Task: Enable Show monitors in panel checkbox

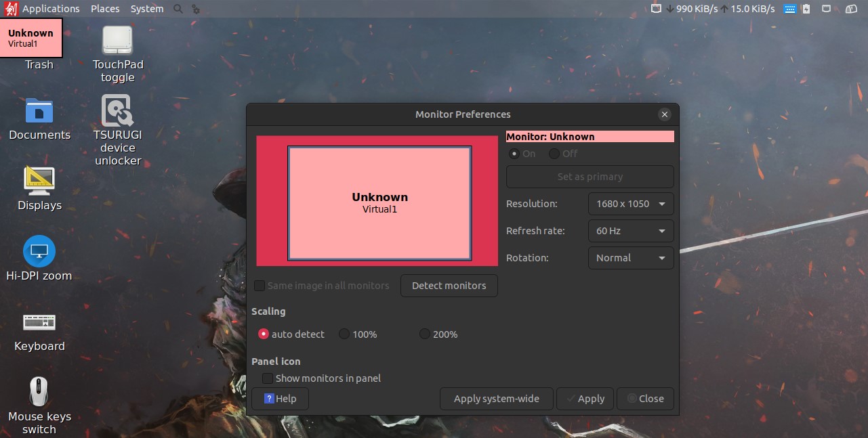Action: [268, 378]
